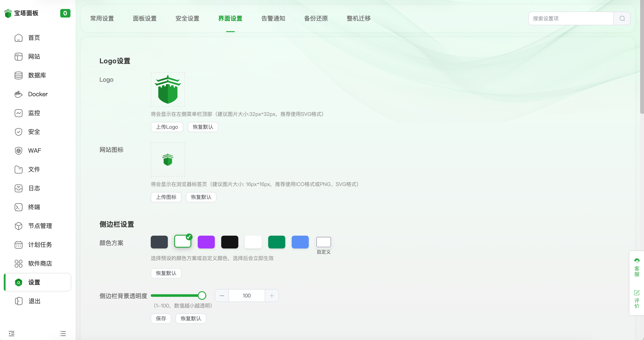
Task: Click the search magnifier icon
Action: point(622,19)
